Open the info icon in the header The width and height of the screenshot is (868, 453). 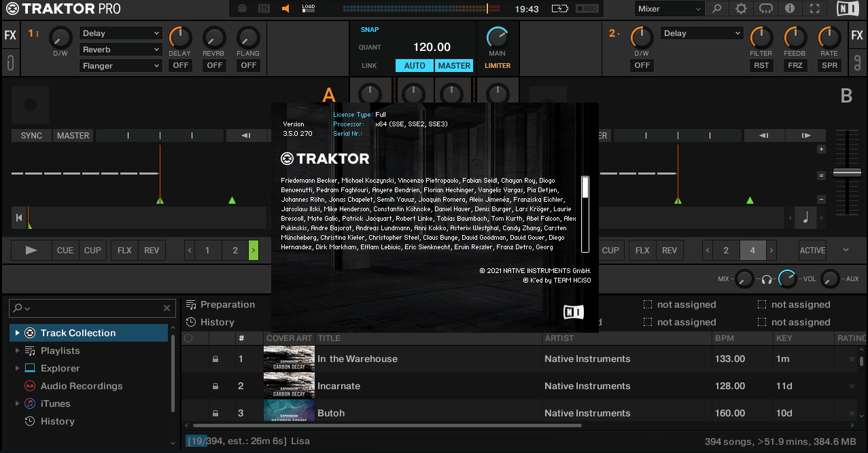(x=790, y=9)
